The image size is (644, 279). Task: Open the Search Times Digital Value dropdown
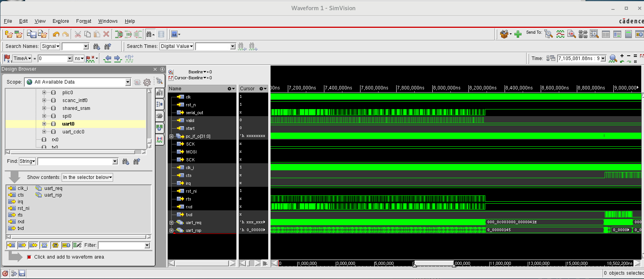point(177,46)
